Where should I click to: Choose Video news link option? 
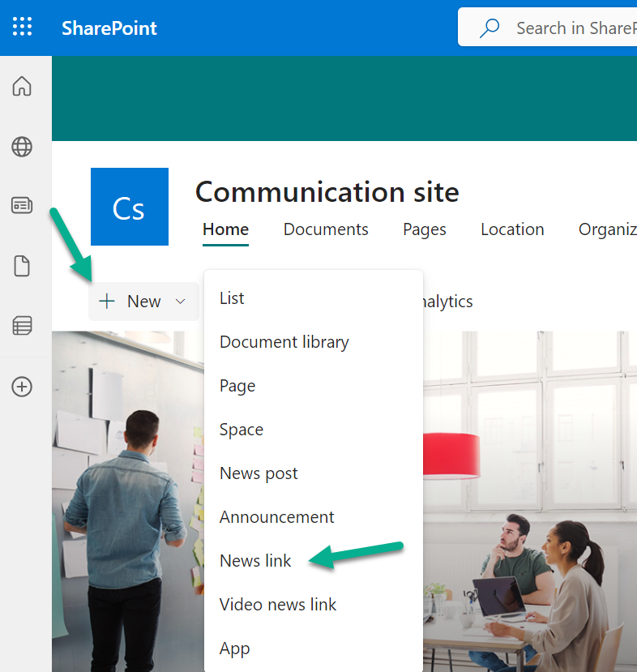(278, 605)
